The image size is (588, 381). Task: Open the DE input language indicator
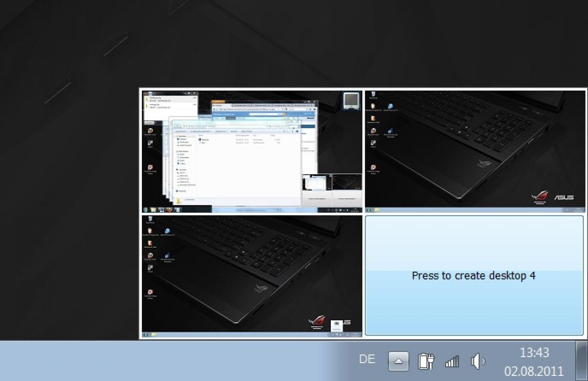[367, 359]
